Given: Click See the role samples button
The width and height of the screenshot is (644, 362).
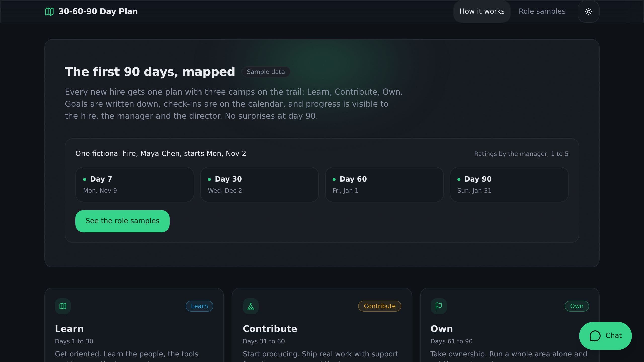Looking at the screenshot, I should 122,221.
